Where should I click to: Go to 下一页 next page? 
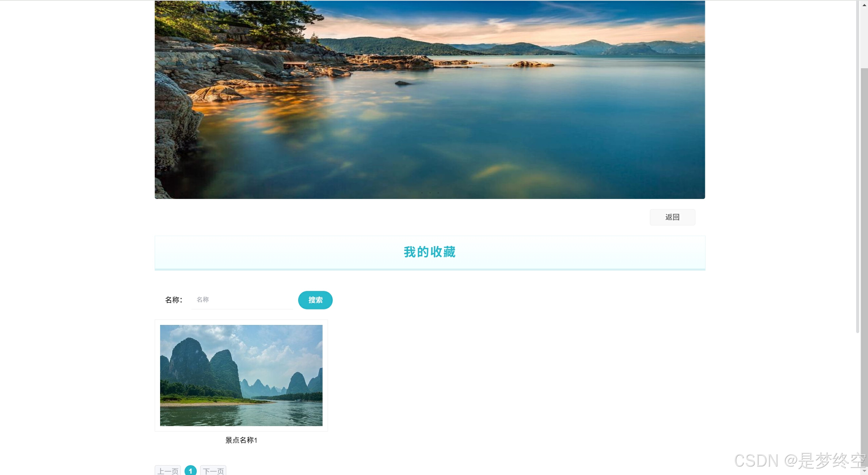[x=213, y=471]
